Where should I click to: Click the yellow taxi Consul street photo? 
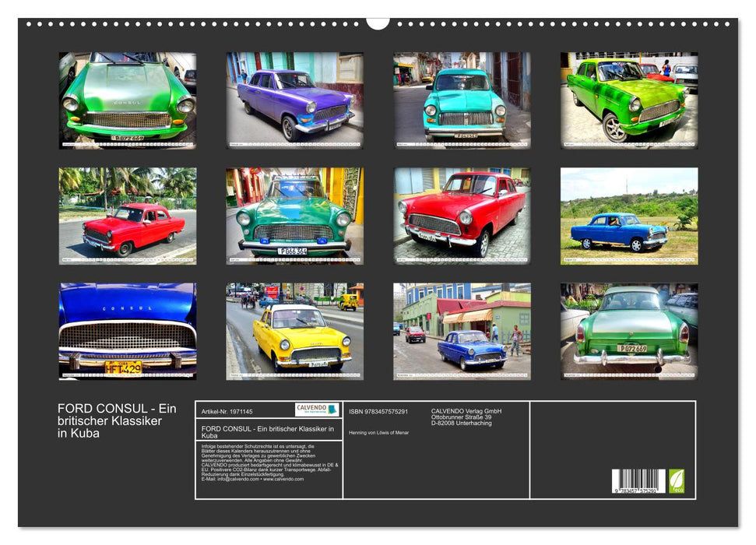293,331
